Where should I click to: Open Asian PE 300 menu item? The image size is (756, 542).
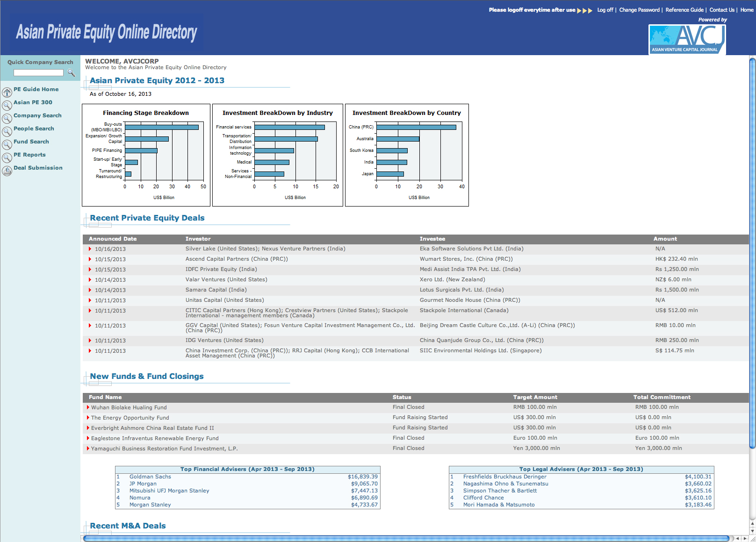click(33, 102)
